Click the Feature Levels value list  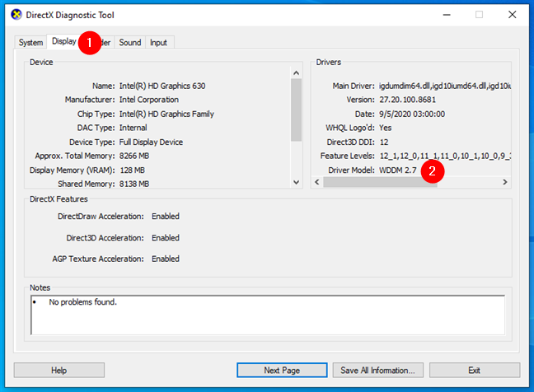pyautogui.click(x=445, y=156)
